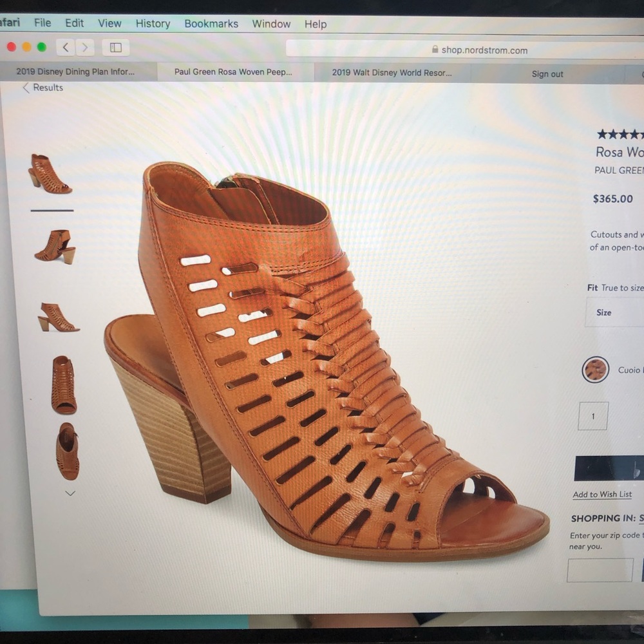Click Add to Wish List link

pos(602,495)
